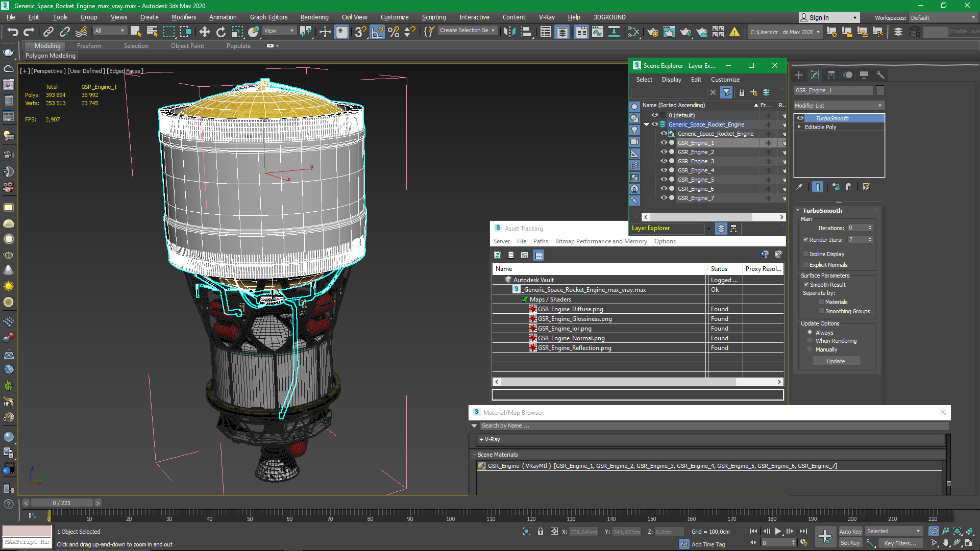Enable Explicit Normals checkbox
Image resolution: width=980 pixels, height=551 pixels.
tap(806, 264)
